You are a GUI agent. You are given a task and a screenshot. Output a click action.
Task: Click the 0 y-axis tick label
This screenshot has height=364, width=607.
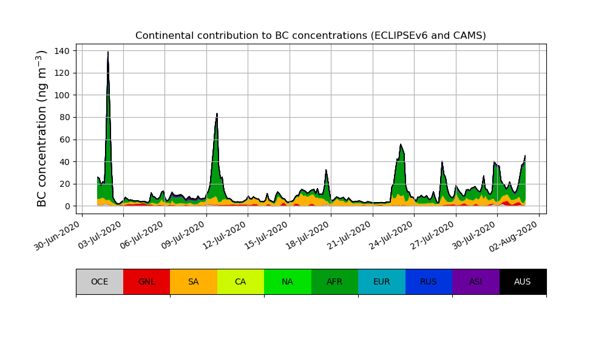click(68, 206)
